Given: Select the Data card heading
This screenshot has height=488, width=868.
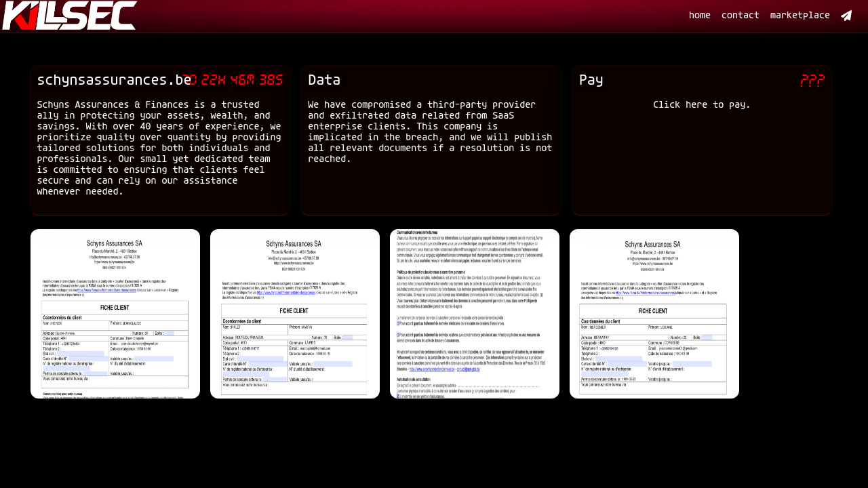Looking at the screenshot, I should (x=324, y=80).
